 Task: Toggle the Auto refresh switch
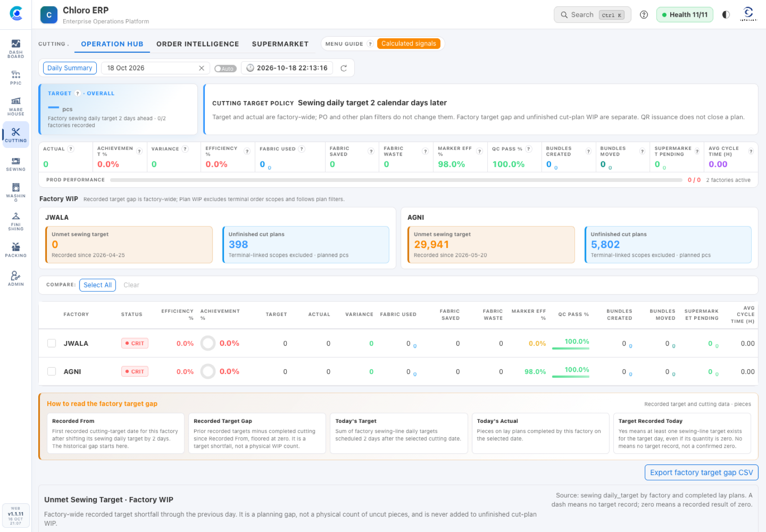tap(225, 68)
